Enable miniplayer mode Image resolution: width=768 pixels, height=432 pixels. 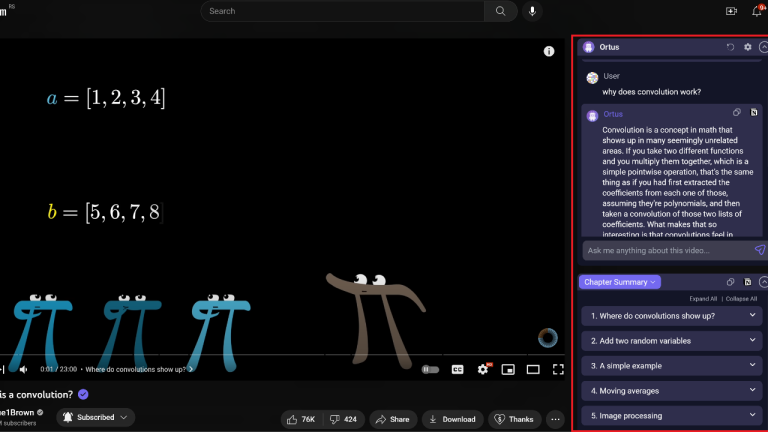pos(508,369)
